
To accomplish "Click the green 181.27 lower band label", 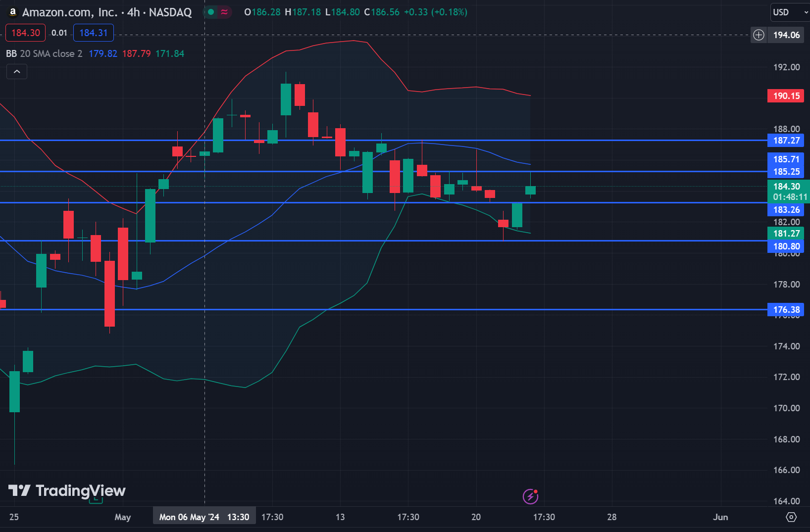I will (x=786, y=234).
